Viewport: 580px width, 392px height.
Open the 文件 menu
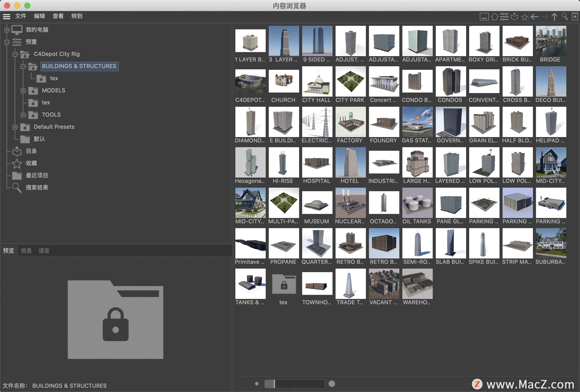(x=21, y=16)
